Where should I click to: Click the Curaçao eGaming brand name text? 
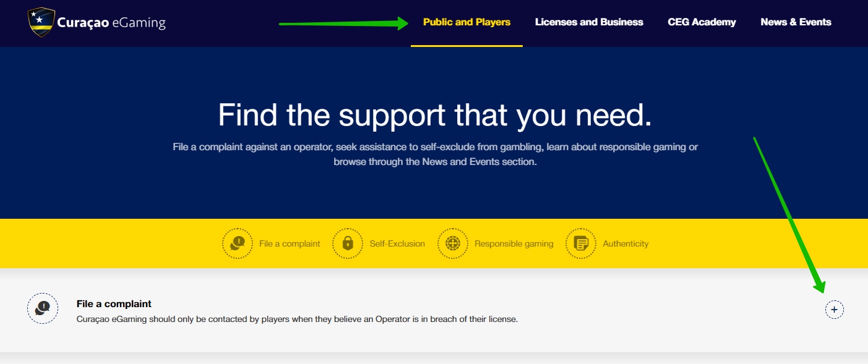point(111,23)
